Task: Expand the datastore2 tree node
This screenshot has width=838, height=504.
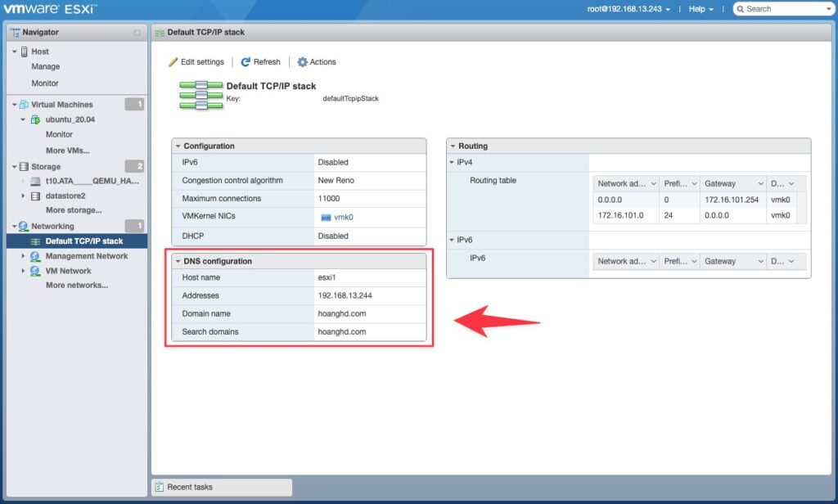Action: click(x=23, y=196)
